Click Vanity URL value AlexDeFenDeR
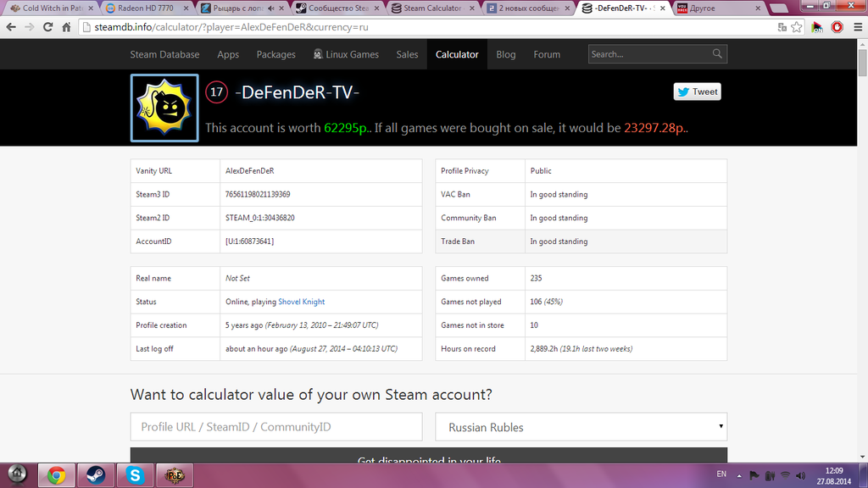The height and width of the screenshot is (488, 868). tap(250, 171)
